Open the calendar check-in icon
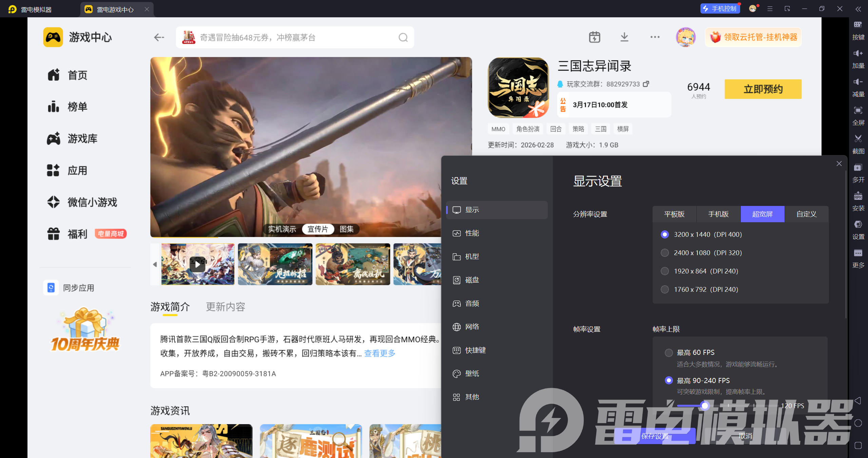Image resolution: width=868 pixels, height=458 pixels. click(x=594, y=37)
